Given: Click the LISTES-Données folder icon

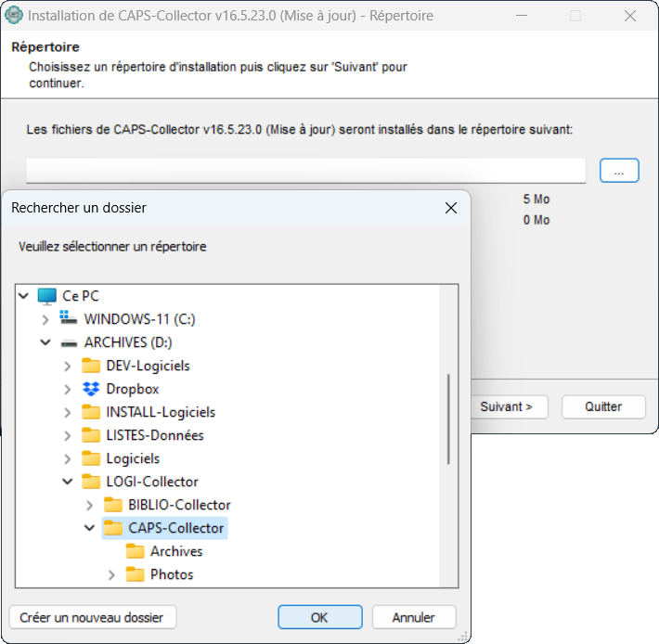Looking at the screenshot, I should click(x=91, y=435).
